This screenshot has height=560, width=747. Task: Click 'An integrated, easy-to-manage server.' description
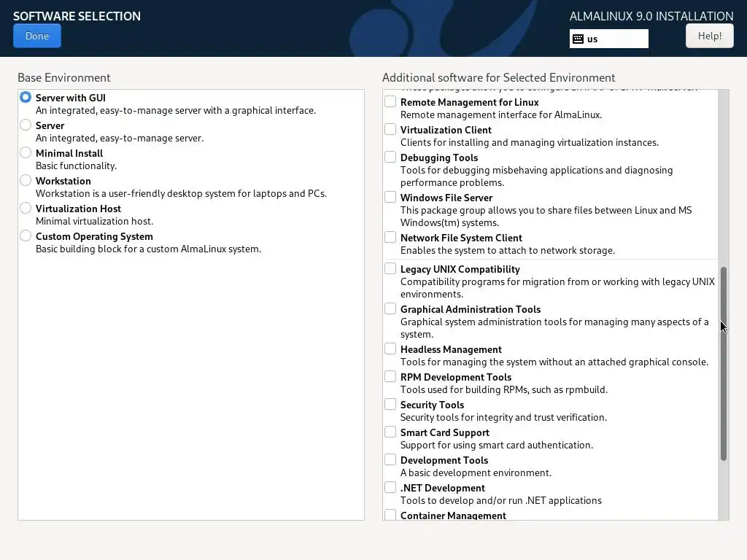click(x=120, y=138)
